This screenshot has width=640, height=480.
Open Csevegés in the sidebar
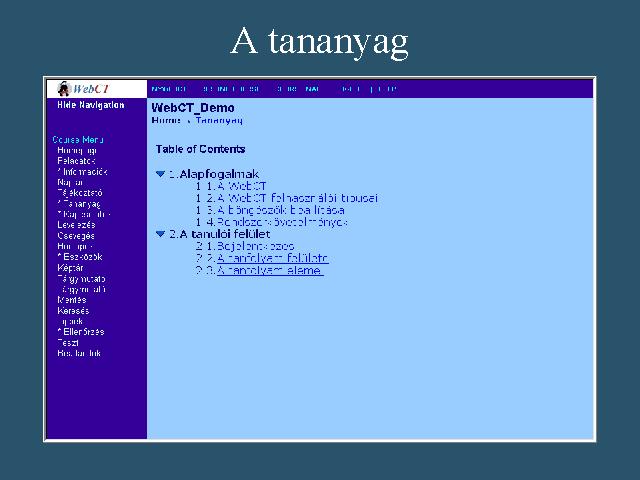[76, 236]
